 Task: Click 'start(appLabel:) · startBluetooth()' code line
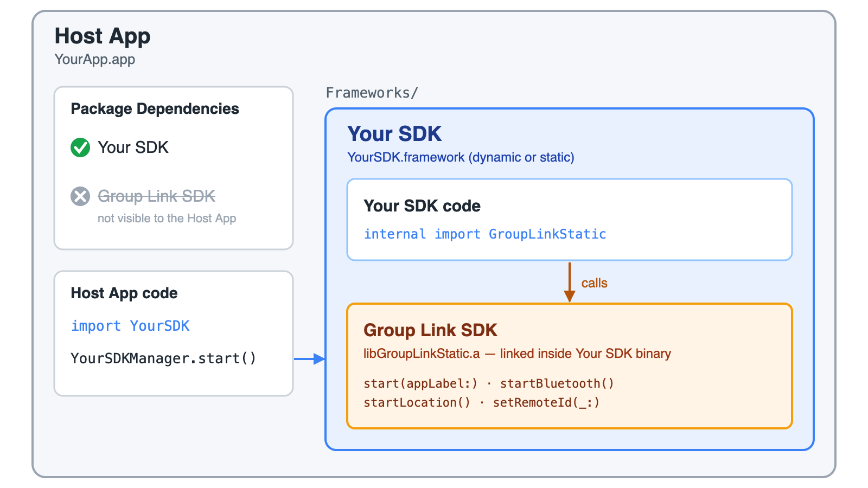pyautogui.click(x=489, y=383)
